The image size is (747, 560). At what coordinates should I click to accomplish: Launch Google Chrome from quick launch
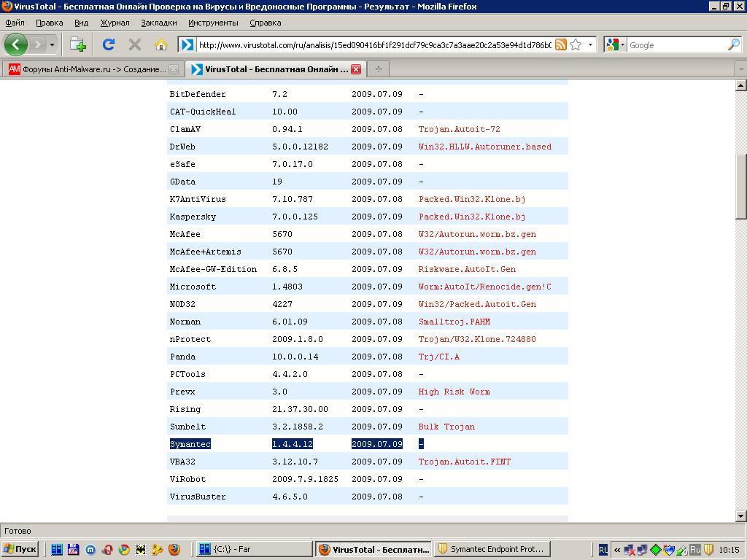point(124,550)
